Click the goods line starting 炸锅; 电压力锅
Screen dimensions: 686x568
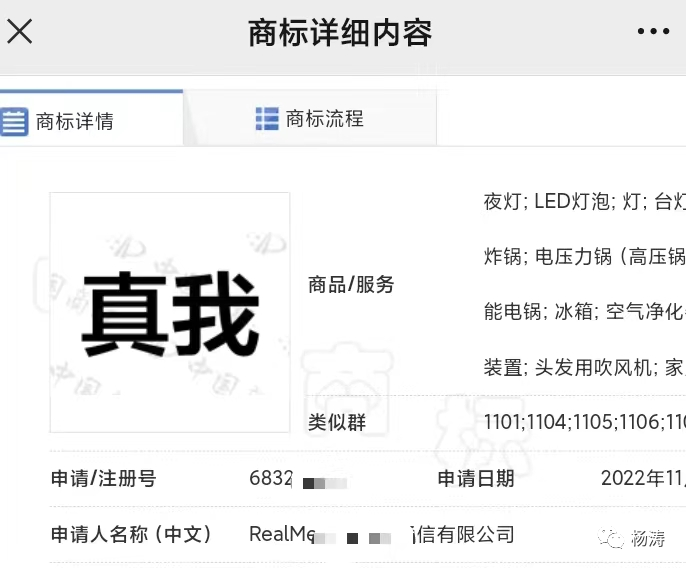tap(584, 256)
